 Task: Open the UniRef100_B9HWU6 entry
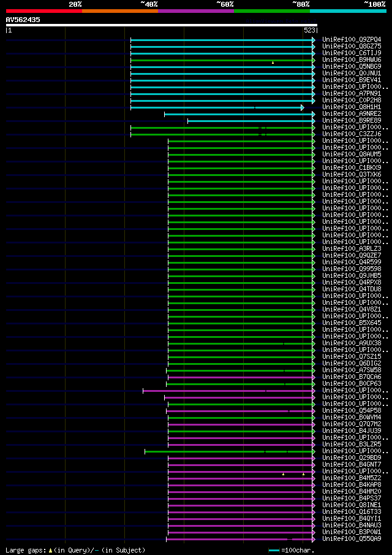(352, 60)
